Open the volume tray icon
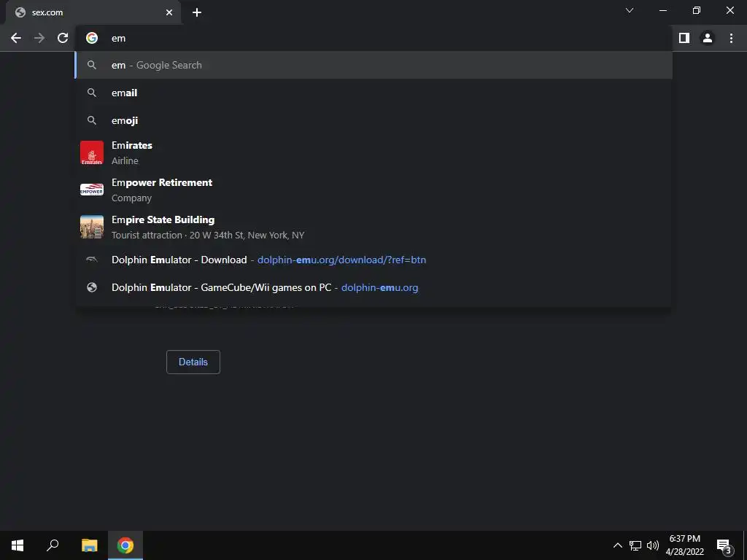 tap(653, 545)
